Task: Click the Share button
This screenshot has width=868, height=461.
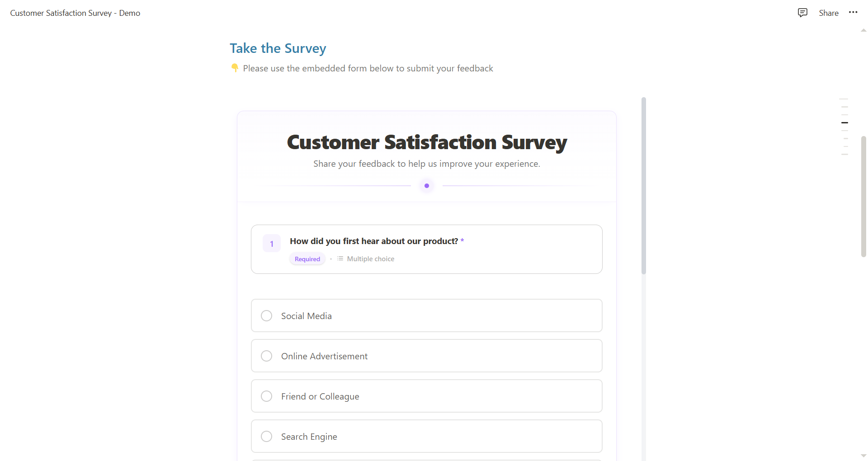Action: 829,13
